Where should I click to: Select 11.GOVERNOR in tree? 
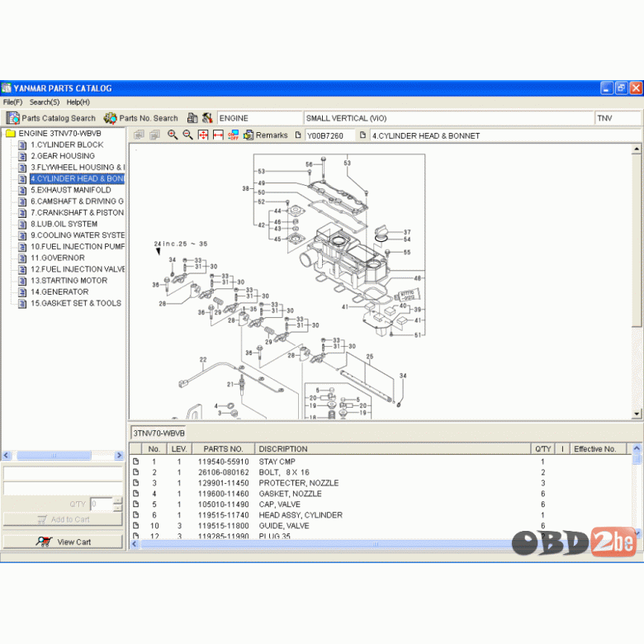(58, 258)
